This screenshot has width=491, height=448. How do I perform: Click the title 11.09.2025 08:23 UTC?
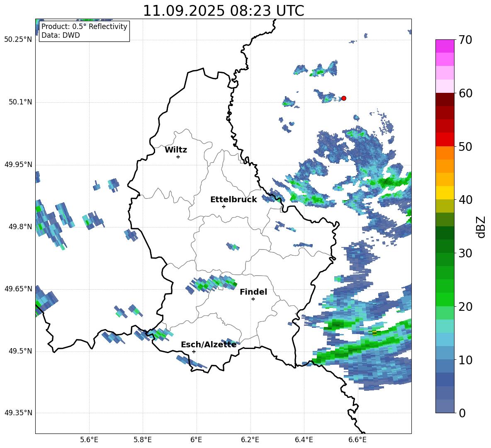point(224,11)
